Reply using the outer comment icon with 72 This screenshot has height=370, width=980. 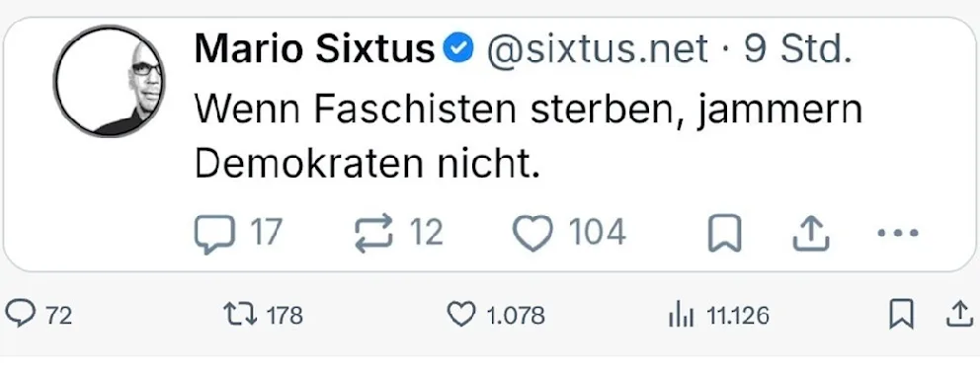click(23, 315)
